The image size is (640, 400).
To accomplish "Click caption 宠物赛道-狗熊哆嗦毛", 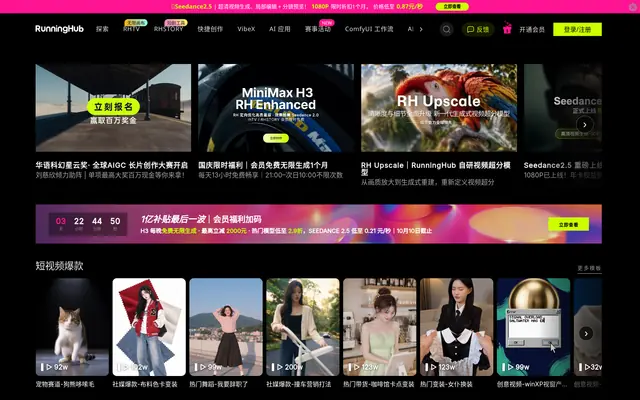I will point(65,384).
